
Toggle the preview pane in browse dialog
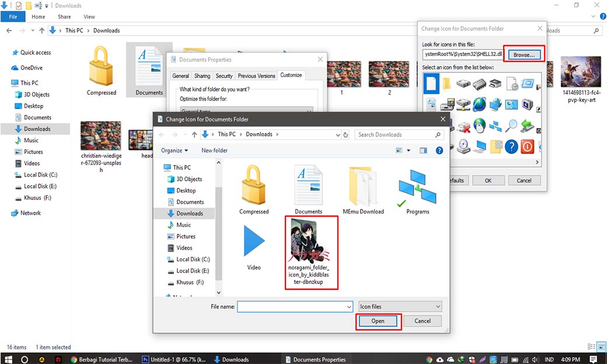pos(423,150)
